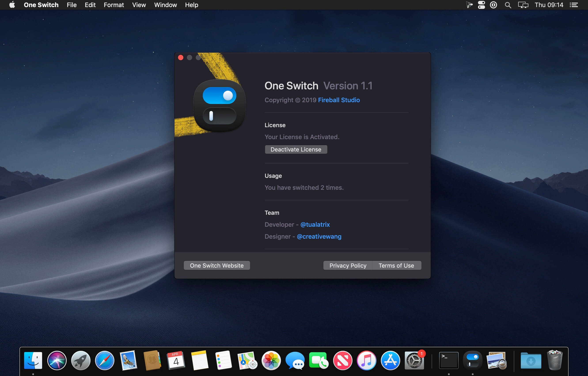Open the Privacy Policy
588x376 pixels.
pyautogui.click(x=348, y=265)
